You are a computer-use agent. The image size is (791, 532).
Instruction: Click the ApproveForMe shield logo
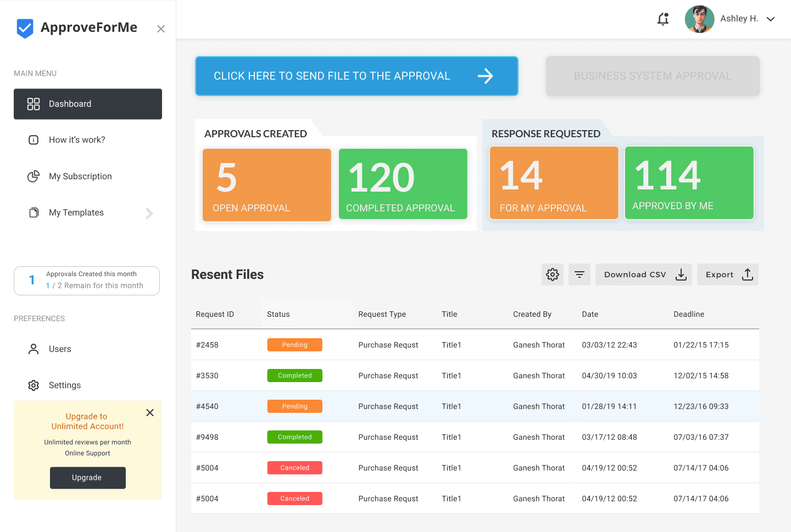(x=25, y=28)
